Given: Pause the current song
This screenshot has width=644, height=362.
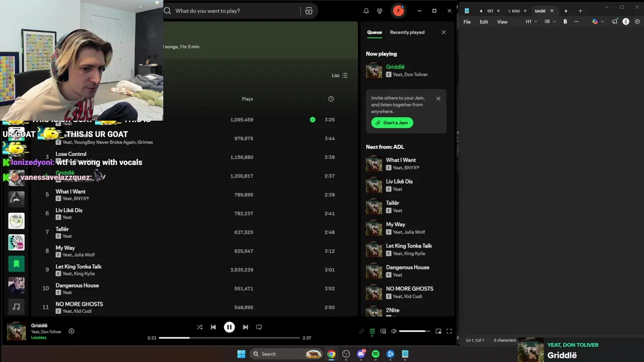Looking at the screenshot, I should [x=229, y=327].
